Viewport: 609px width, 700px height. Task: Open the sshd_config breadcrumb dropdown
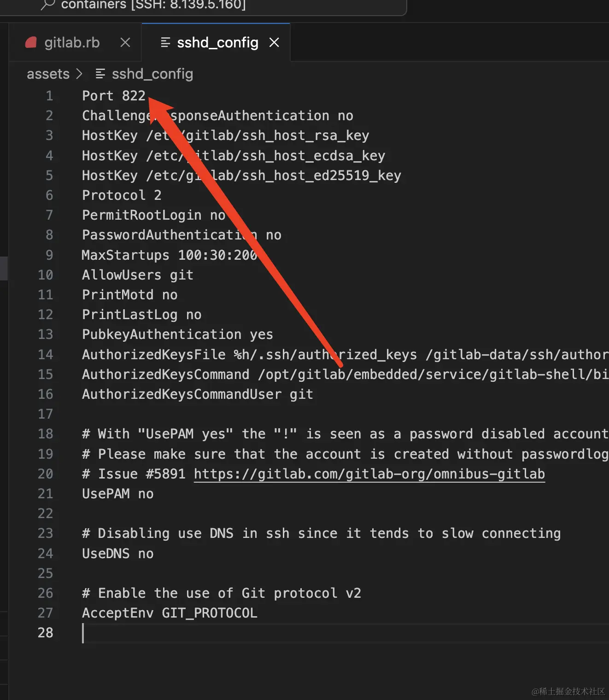point(152,74)
